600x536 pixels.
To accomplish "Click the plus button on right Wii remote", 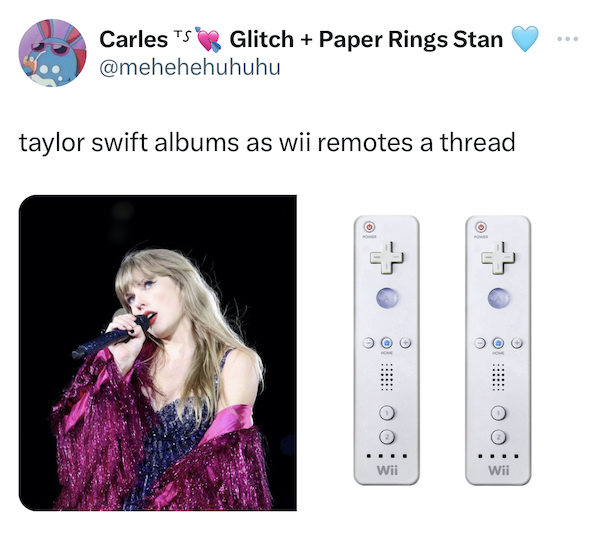I will click(517, 343).
